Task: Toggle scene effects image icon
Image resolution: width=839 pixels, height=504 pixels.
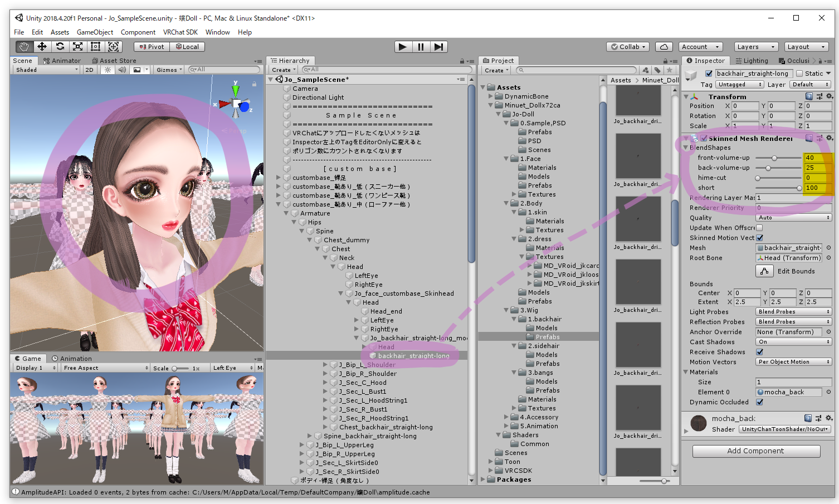Action: [137, 70]
